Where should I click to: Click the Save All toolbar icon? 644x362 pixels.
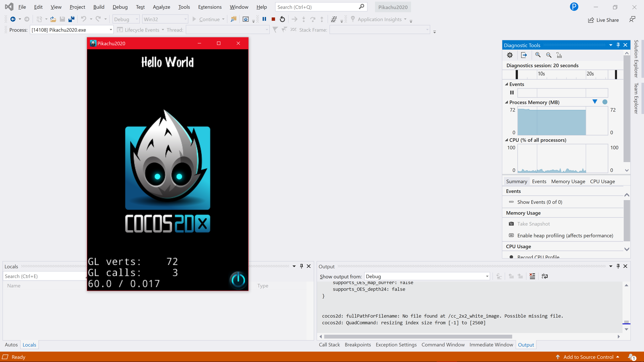(x=71, y=19)
